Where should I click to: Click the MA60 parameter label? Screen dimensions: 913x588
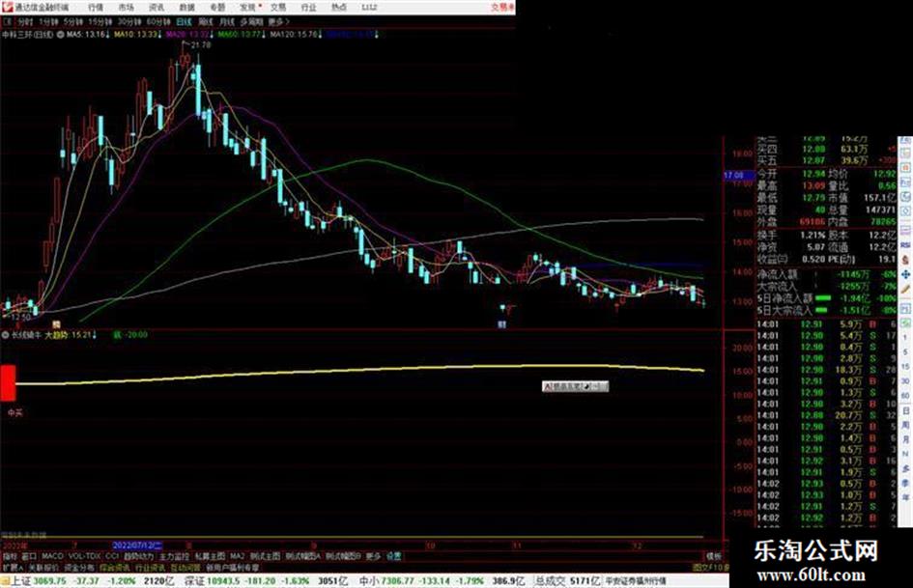242,35
